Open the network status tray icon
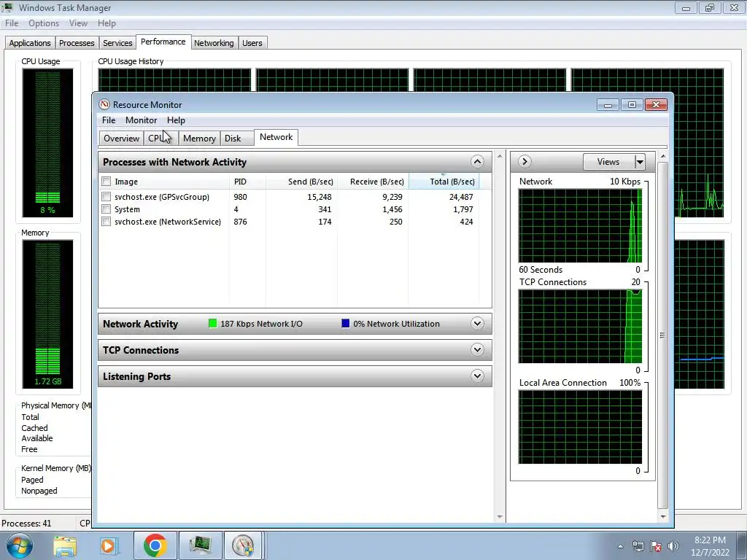The image size is (747, 560). (638, 546)
